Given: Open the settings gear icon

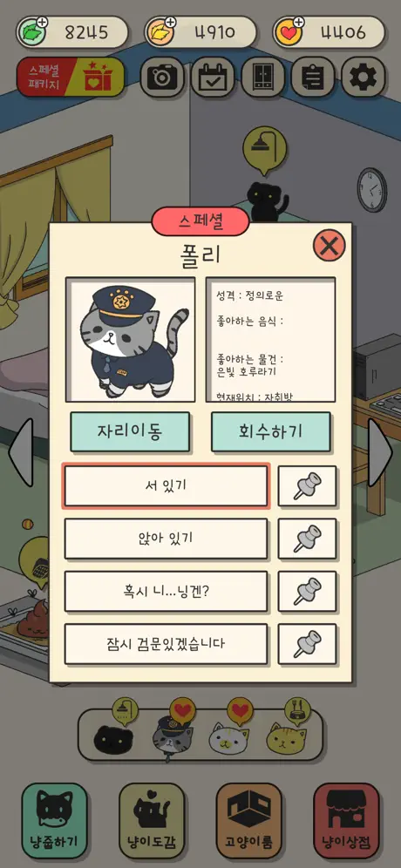Looking at the screenshot, I should pyautogui.click(x=364, y=77).
